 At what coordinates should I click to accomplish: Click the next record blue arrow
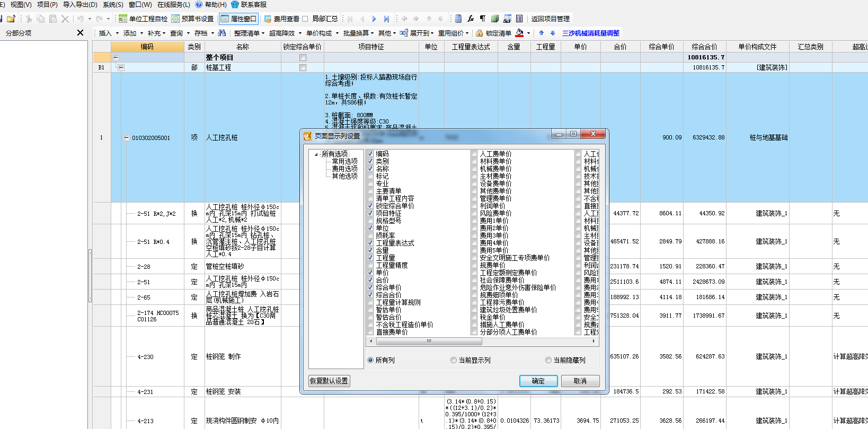(374, 19)
